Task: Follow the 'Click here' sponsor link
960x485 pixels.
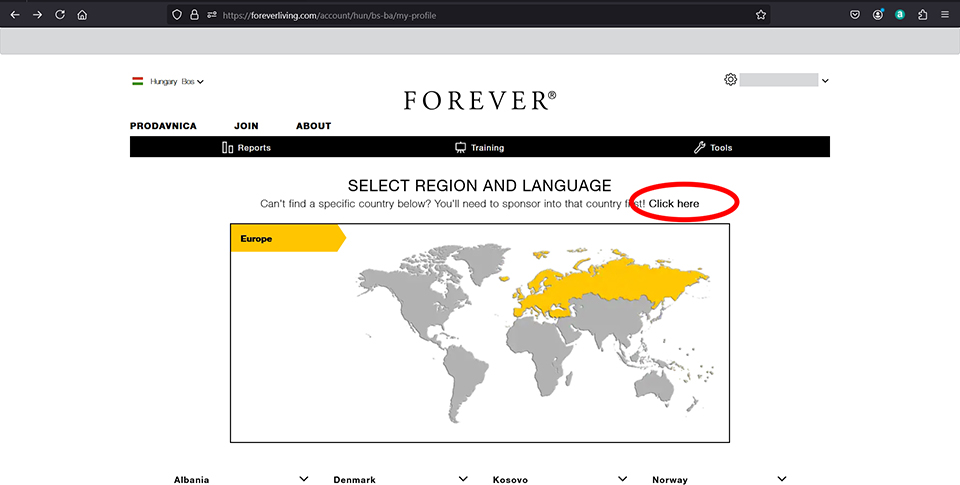Action: (x=673, y=203)
